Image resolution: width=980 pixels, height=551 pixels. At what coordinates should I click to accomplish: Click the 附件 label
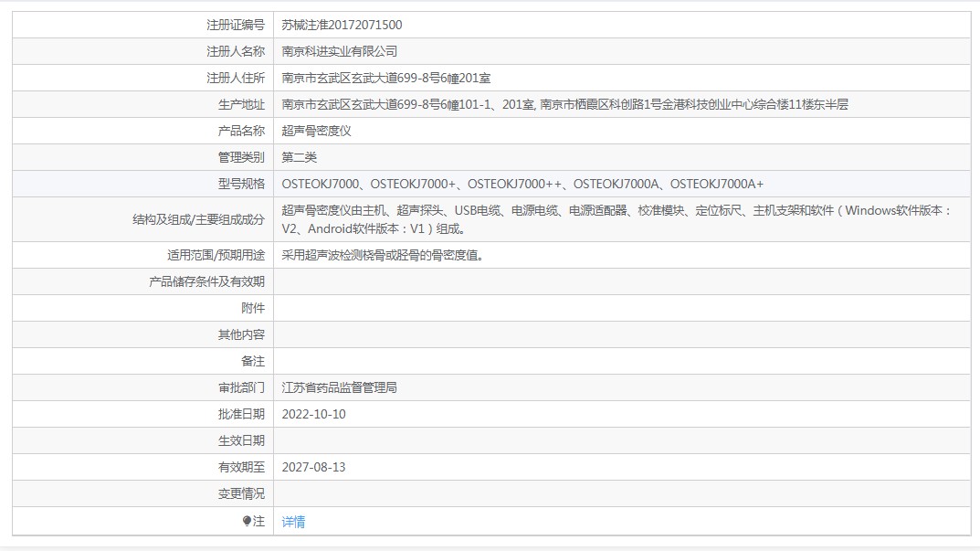253,308
